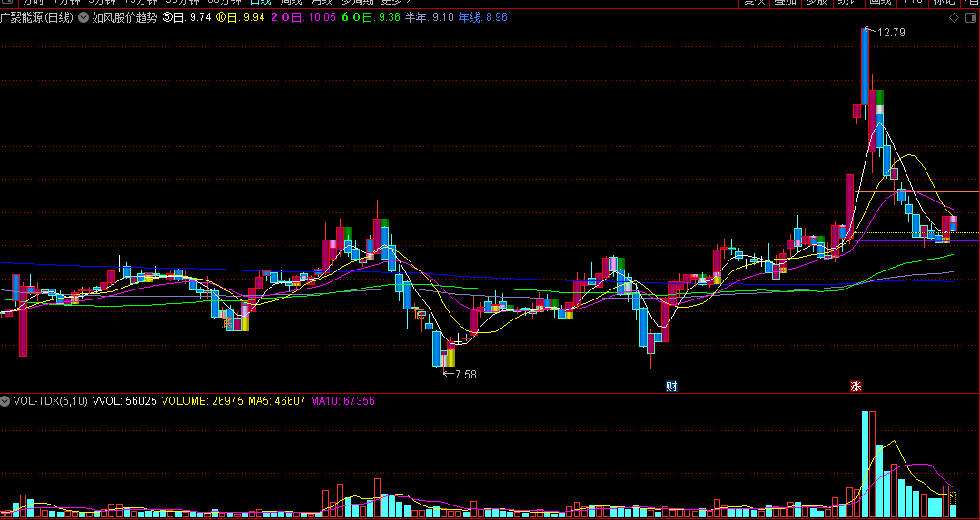Screen dimensions: 980x520
Task: Open the 画线 drawing tools button
Action: click(880, 3)
